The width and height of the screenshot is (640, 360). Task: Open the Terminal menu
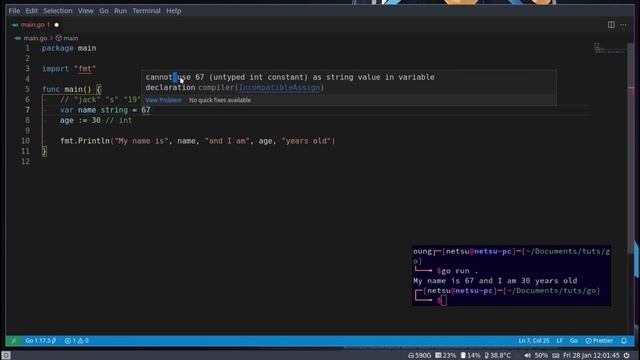pyautogui.click(x=146, y=11)
